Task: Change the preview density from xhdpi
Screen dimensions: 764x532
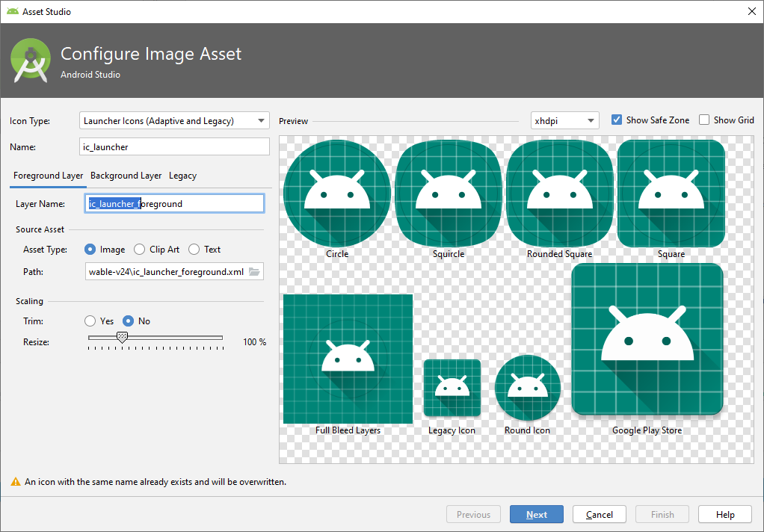Action: tap(564, 120)
